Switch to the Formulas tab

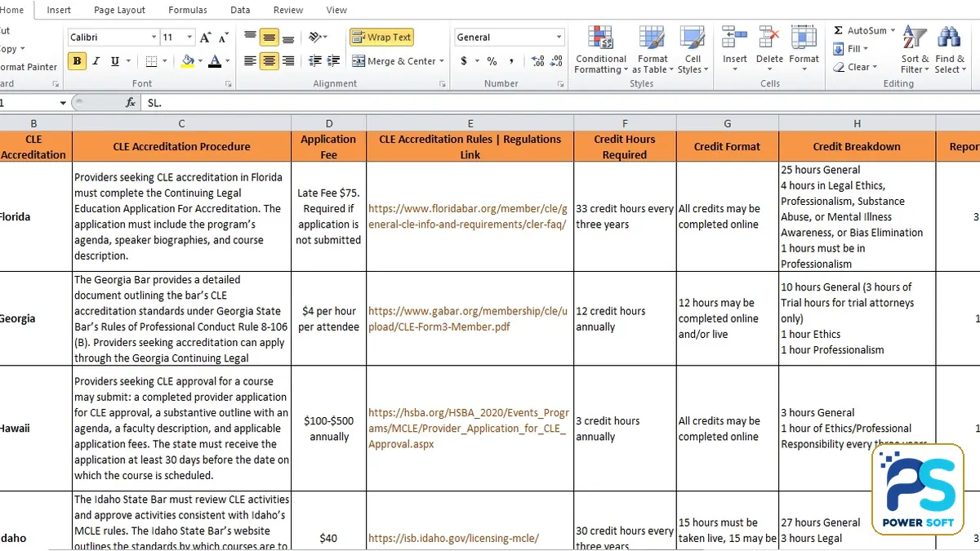pos(188,10)
